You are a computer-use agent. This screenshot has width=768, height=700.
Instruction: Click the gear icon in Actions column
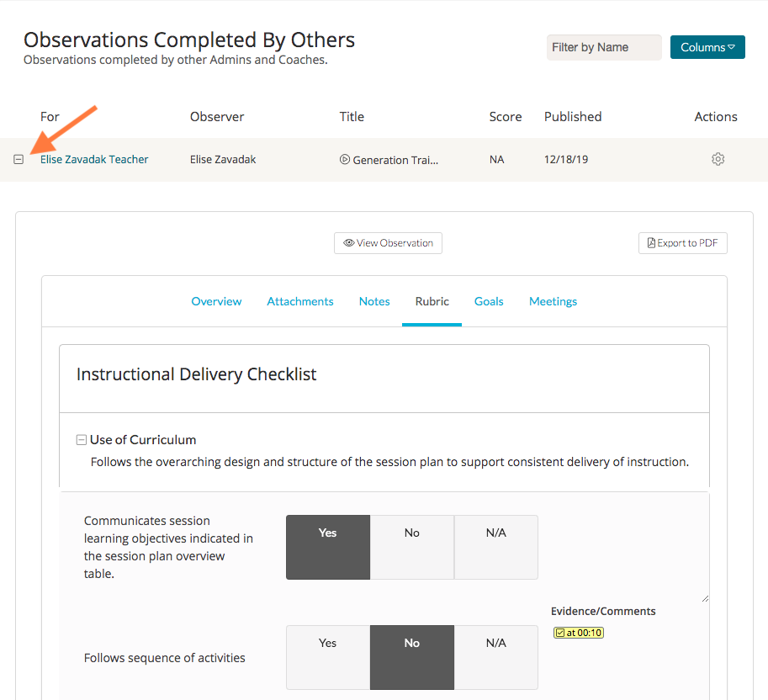[718, 159]
